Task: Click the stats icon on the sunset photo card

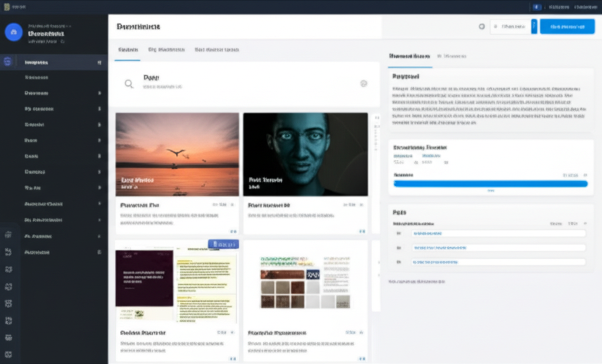Action: [x=217, y=205]
